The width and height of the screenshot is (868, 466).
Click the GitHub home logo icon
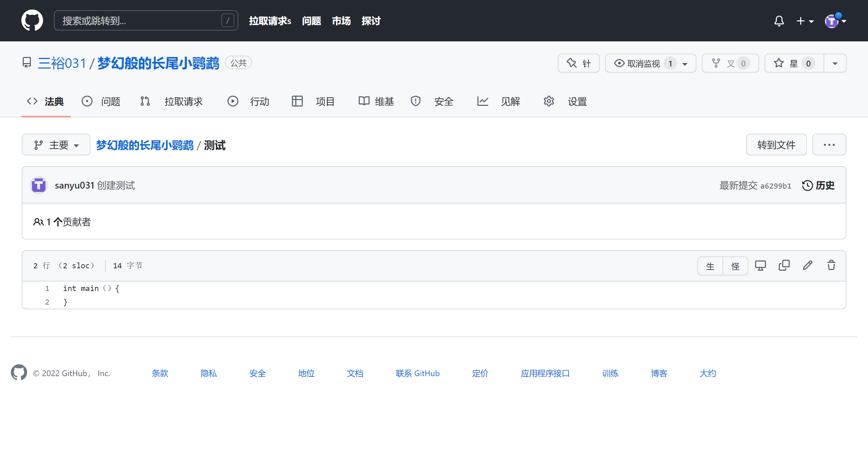point(32,21)
